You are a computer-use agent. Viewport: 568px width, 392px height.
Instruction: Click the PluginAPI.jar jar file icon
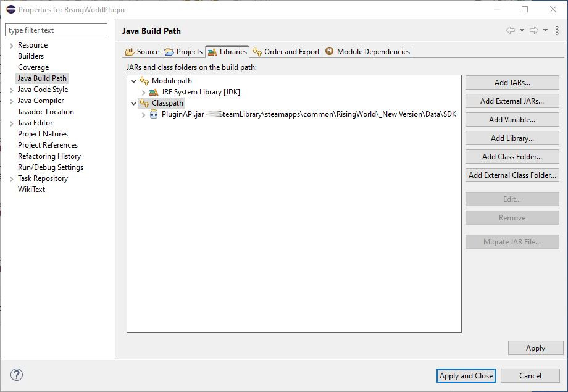pos(154,114)
